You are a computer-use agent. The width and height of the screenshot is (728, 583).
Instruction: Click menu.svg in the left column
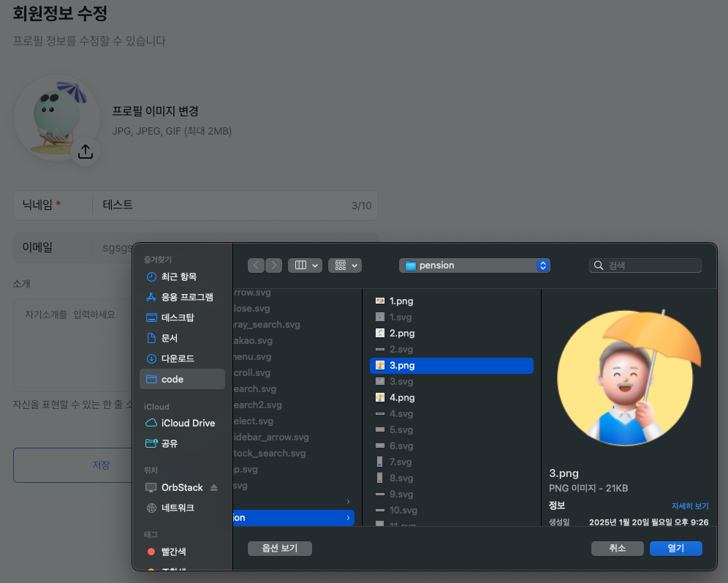point(252,357)
